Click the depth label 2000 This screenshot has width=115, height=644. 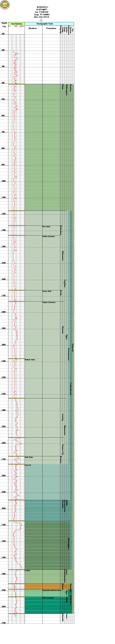[4, 345]
